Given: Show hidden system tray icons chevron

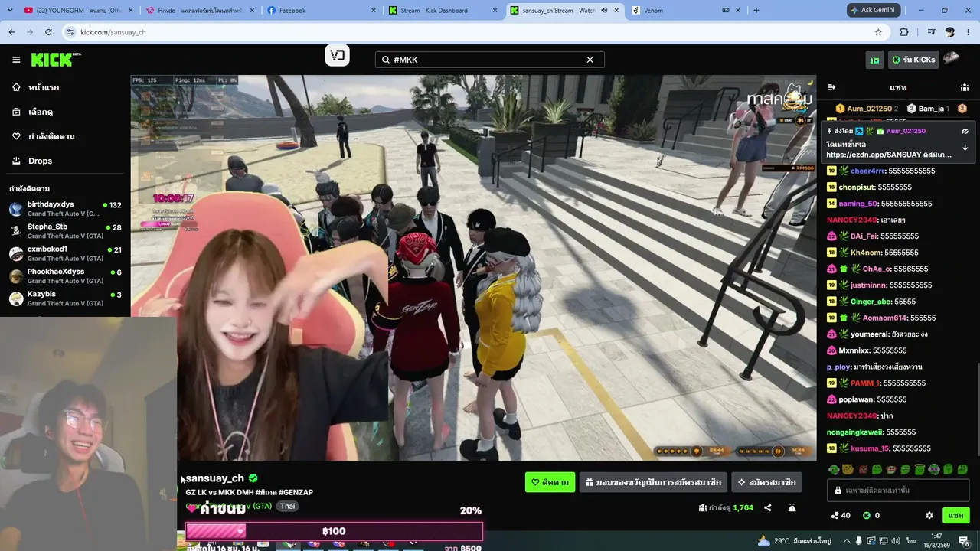Looking at the screenshot, I should click(846, 541).
